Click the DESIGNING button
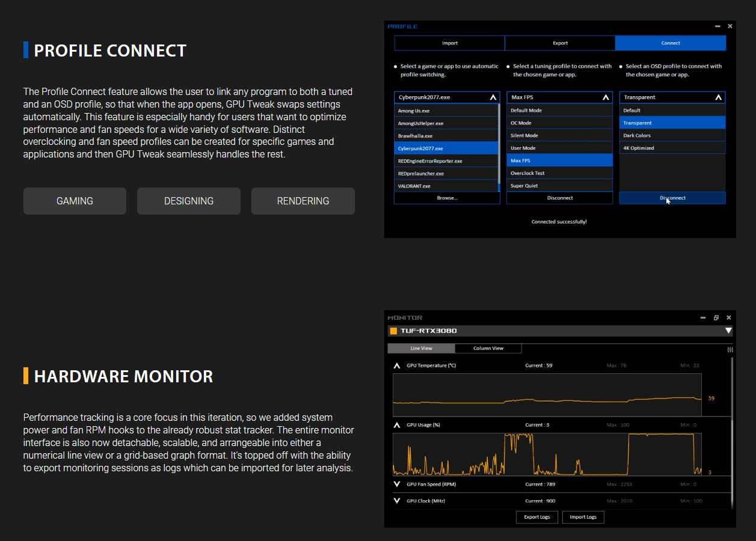 [189, 201]
